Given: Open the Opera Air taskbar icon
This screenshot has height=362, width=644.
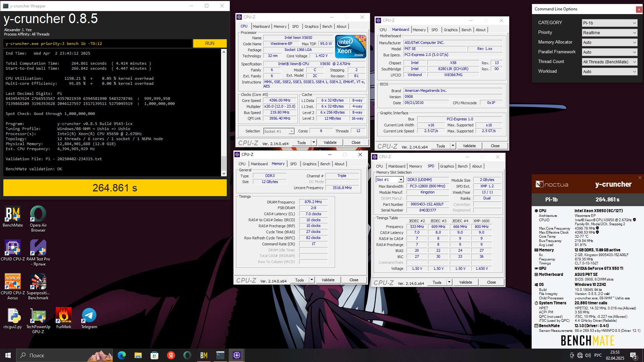Looking at the screenshot, I should coord(187,355).
